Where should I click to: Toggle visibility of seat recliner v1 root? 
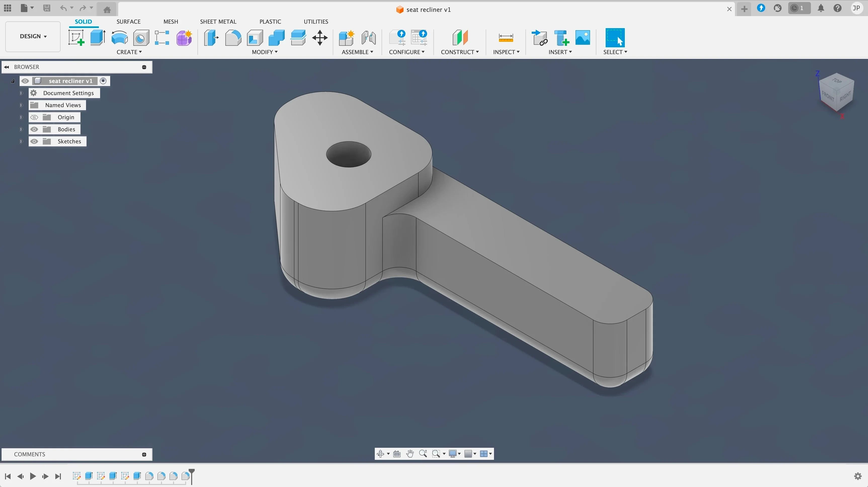coord(25,81)
